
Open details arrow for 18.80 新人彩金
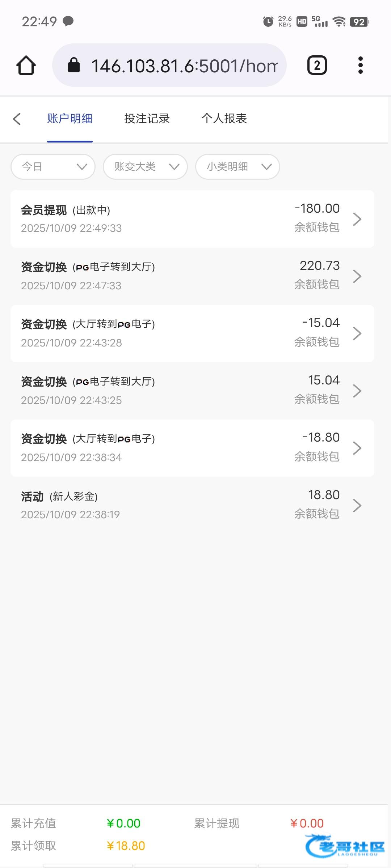357,506
